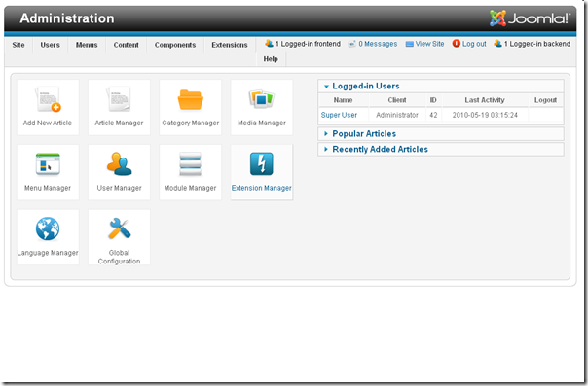The width and height of the screenshot is (588, 386).
Task: Click the Administrator client cell
Action: tap(397, 115)
